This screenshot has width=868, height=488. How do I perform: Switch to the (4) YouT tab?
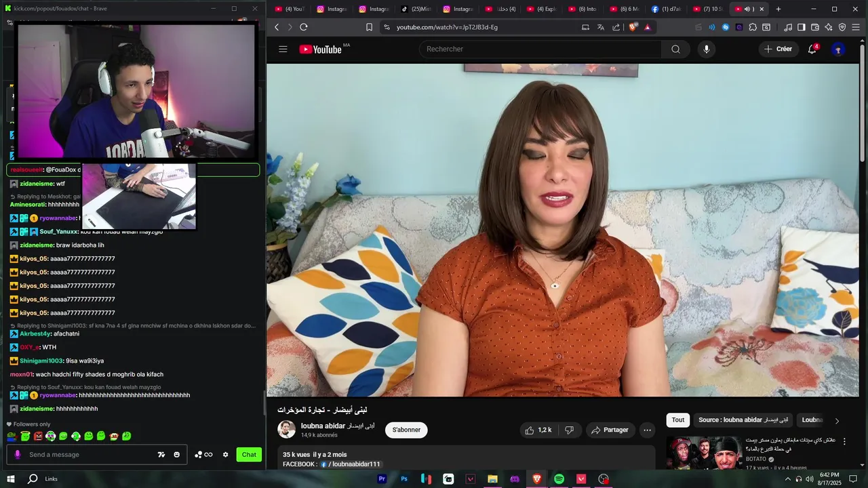290,9
